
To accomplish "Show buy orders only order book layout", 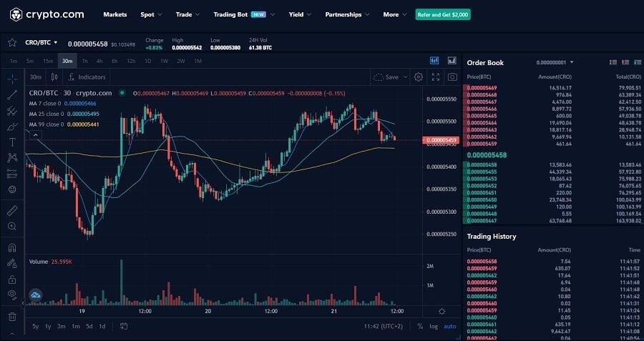I will click(x=637, y=62).
